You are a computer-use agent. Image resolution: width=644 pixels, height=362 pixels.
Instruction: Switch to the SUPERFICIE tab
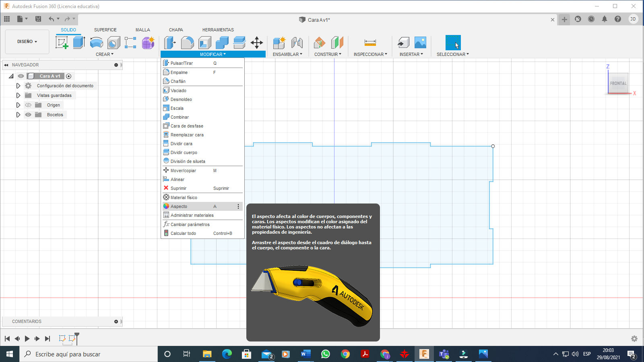coord(105,30)
